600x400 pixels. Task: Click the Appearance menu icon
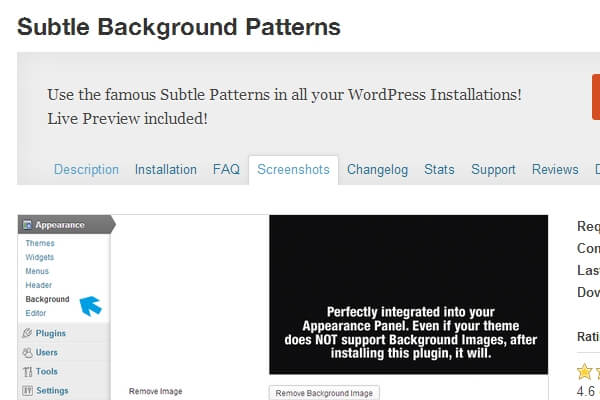pos(27,225)
